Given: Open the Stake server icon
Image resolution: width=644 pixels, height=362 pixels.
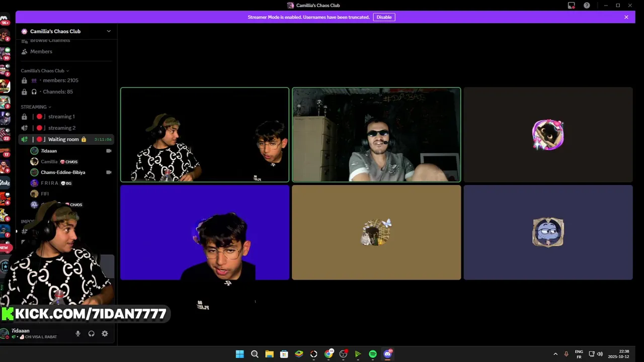Looking at the screenshot, I should pyautogui.click(x=5, y=183).
